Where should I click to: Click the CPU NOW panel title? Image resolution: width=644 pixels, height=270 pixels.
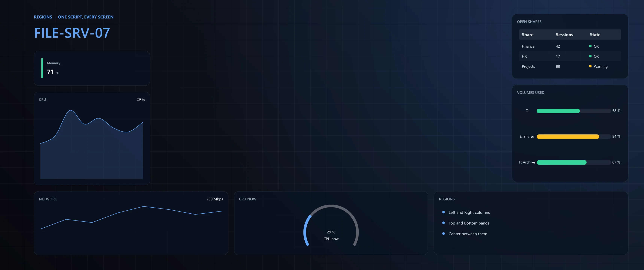[248, 199]
